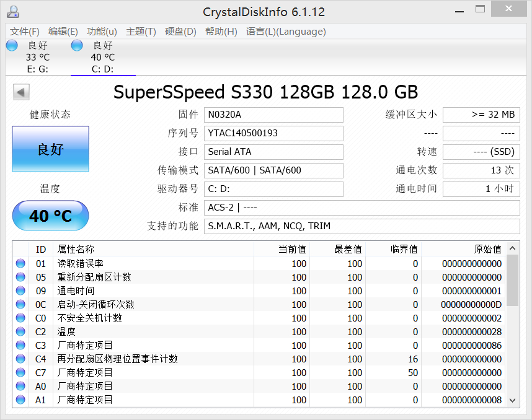Screen dimensions: 532x420
Task: Open the 主题(T) menu
Action: click(x=141, y=32)
